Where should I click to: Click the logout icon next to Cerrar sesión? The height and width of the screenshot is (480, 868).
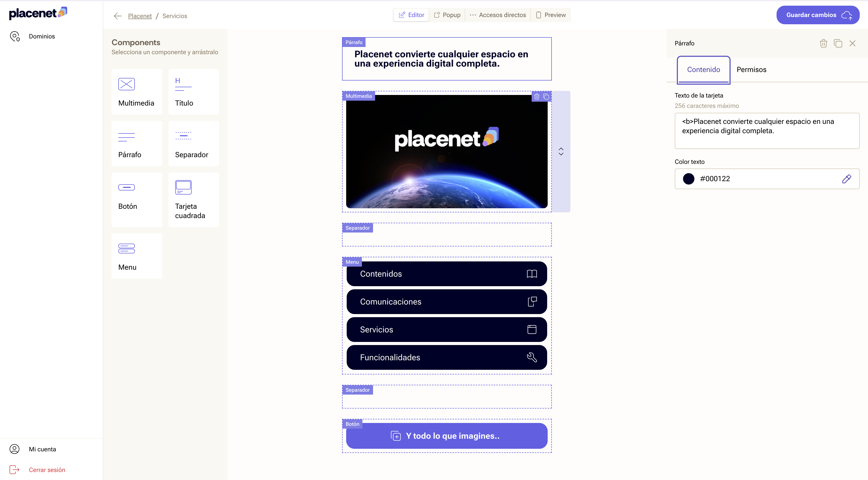coord(14,470)
